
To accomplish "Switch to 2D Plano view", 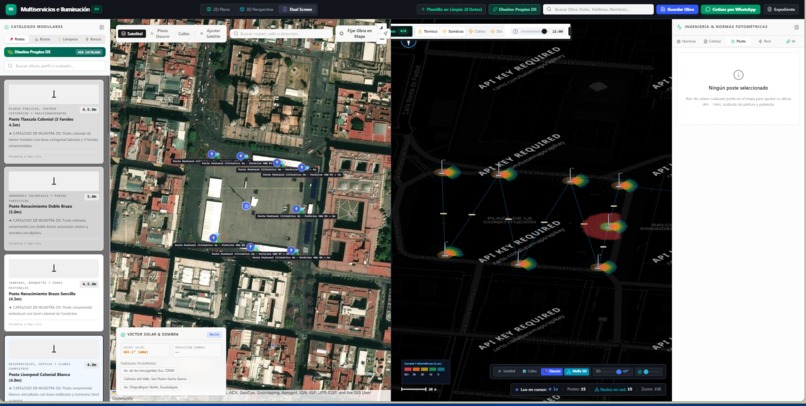I will [218, 9].
